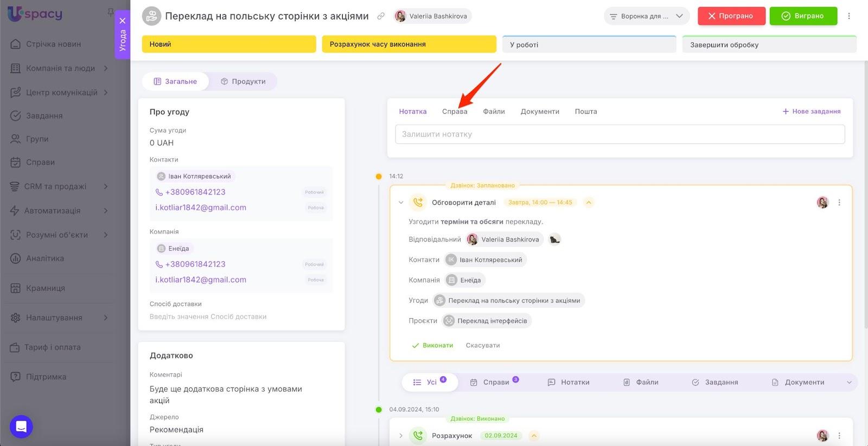Close the Угода side panel
Viewport: 868px width, 446px height.
pos(123,21)
